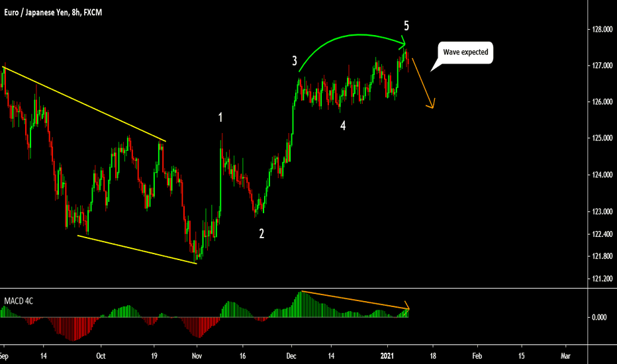Click price label 123.000

(602, 212)
